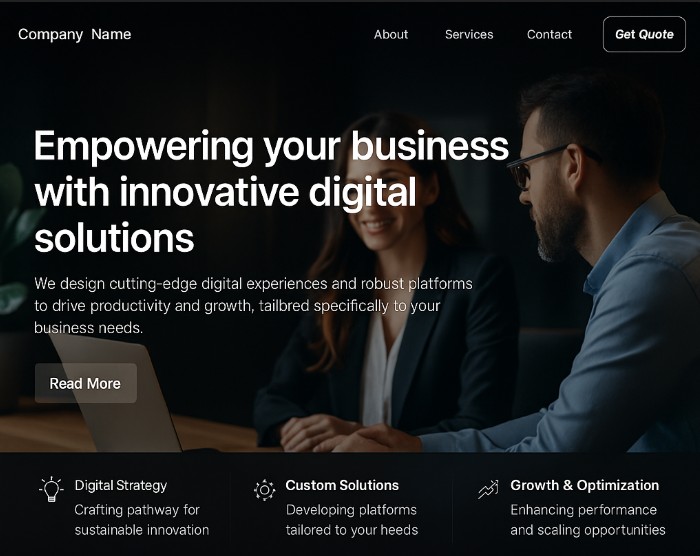Open the About menu item
The image size is (700, 556).
(391, 34)
